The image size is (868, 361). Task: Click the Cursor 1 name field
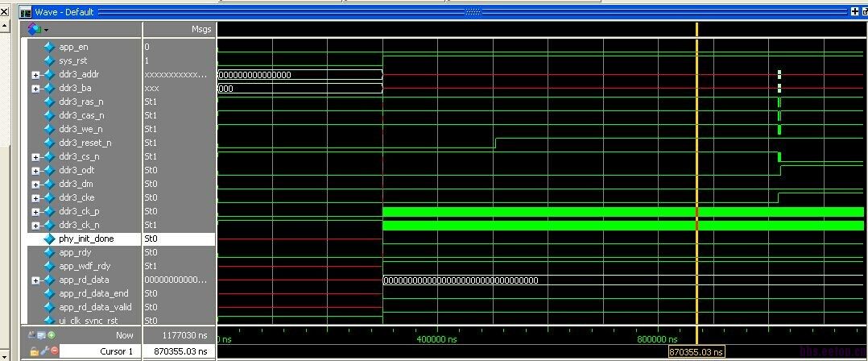pyautogui.click(x=98, y=351)
